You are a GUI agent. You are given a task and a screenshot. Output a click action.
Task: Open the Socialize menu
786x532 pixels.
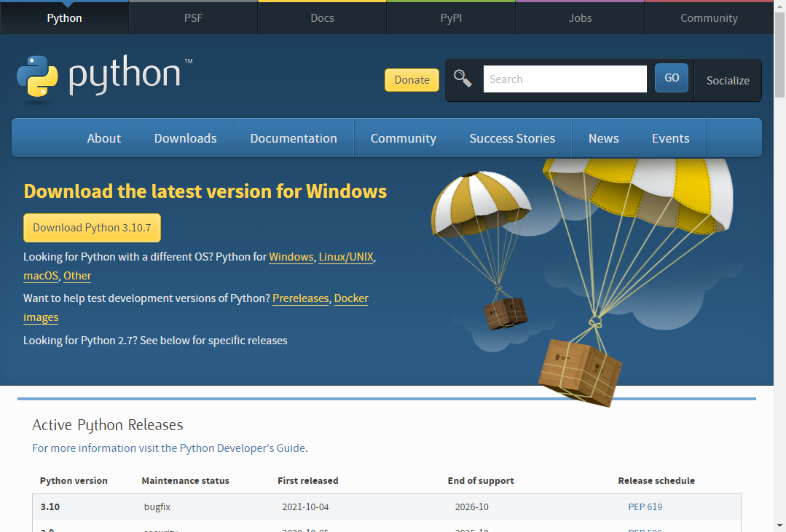[x=728, y=81]
